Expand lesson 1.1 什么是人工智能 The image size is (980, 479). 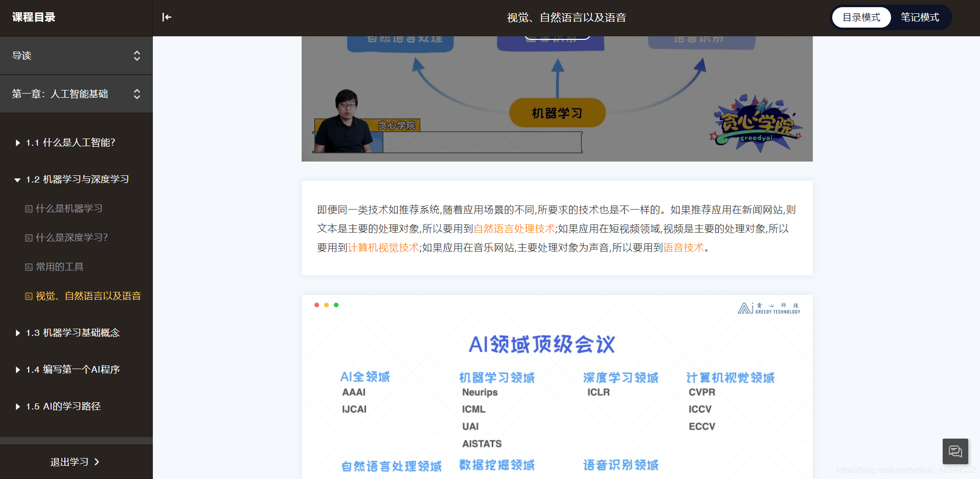click(x=17, y=143)
